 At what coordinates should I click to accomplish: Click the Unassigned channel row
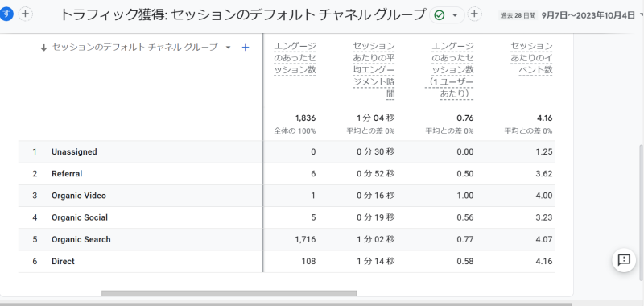click(287, 151)
